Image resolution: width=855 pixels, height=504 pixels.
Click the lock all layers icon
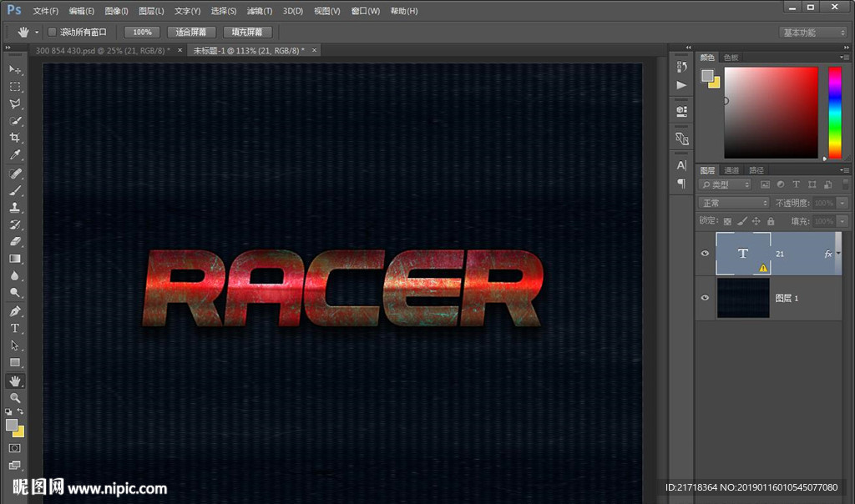coord(771,221)
